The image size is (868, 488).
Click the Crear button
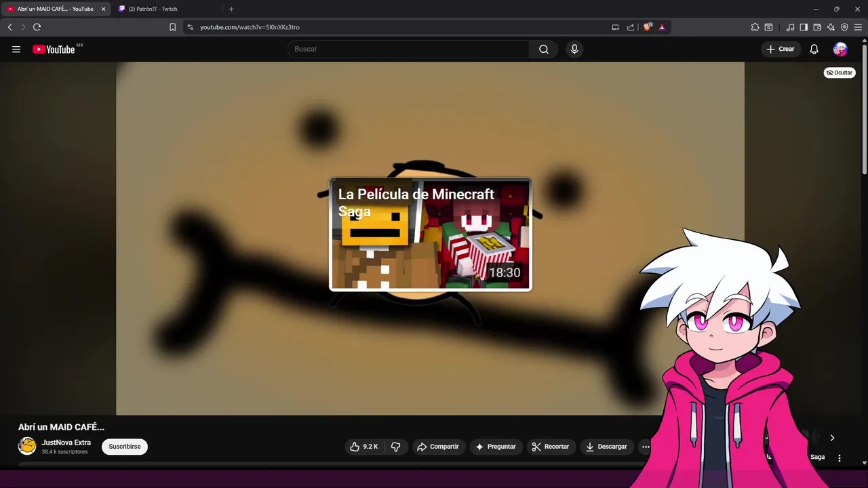tap(781, 49)
